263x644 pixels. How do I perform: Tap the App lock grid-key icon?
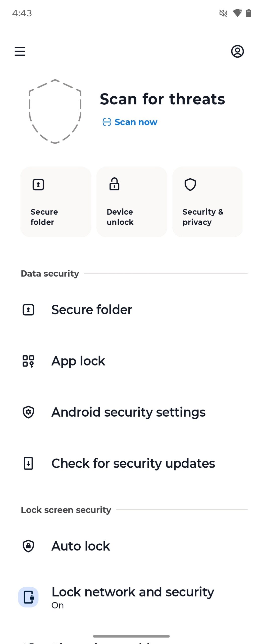click(28, 361)
